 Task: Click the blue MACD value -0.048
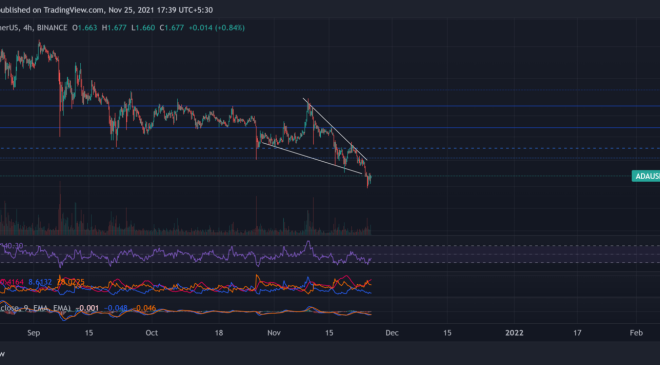click(x=116, y=308)
